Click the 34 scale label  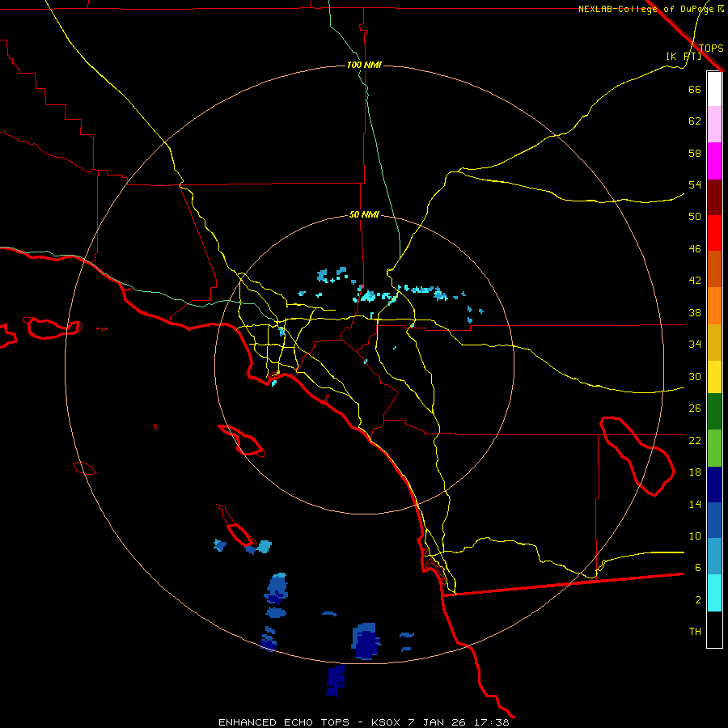pyautogui.click(x=695, y=345)
